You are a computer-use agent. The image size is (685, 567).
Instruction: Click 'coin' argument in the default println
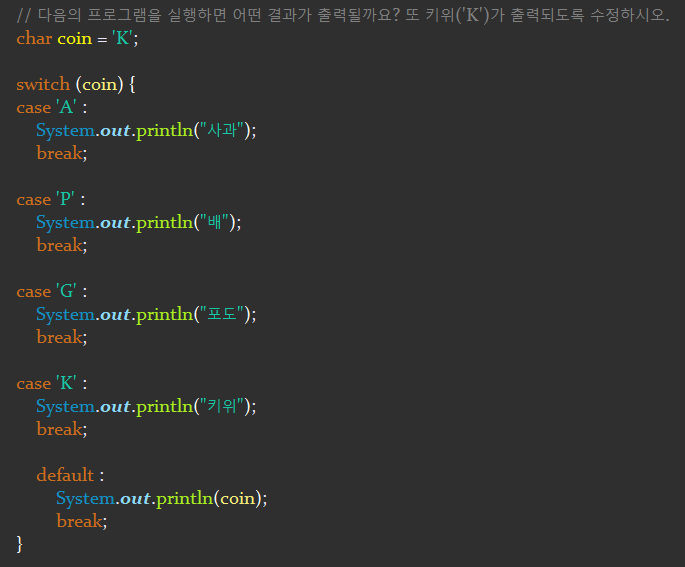click(x=237, y=498)
